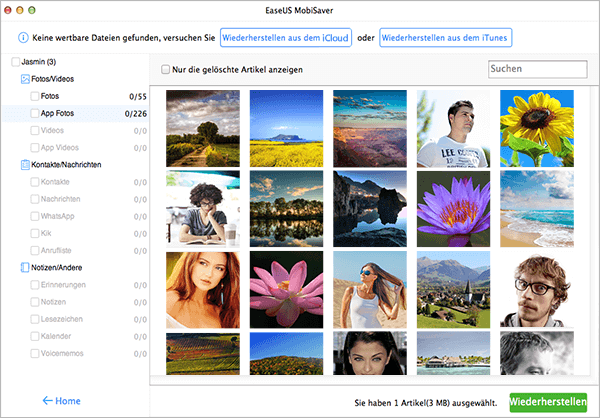Click the Fotos/Videos category icon
Screen dimensions: 600x418
(x=25, y=79)
